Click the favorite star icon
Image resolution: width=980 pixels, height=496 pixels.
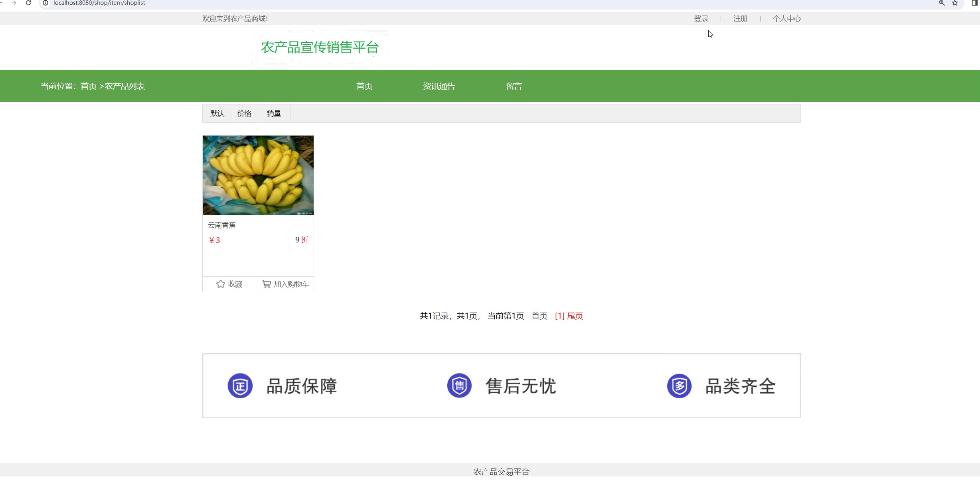(220, 284)
